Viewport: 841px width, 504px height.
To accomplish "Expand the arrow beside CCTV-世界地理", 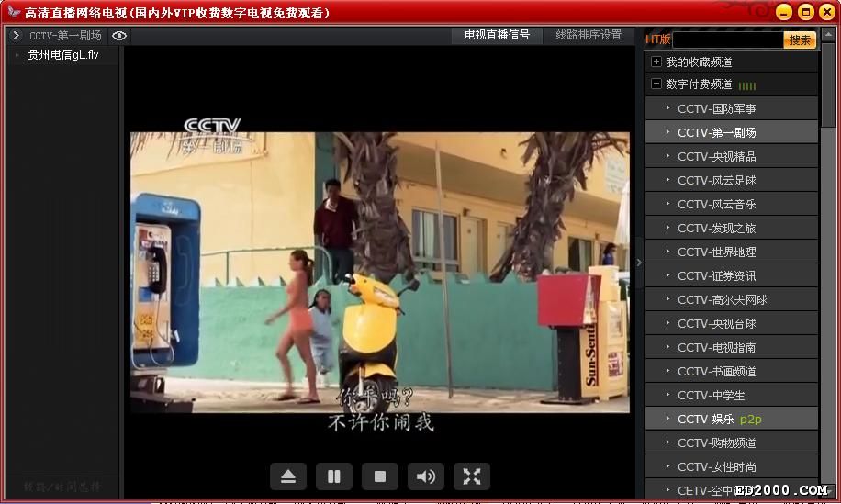I will pyautogui.click(x=667, y=252).
